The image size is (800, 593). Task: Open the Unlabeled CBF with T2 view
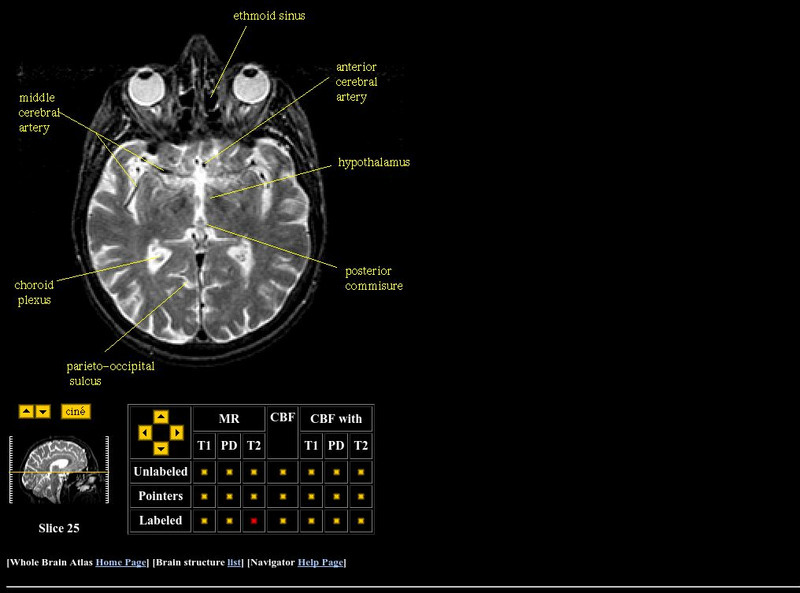(360, 472)
